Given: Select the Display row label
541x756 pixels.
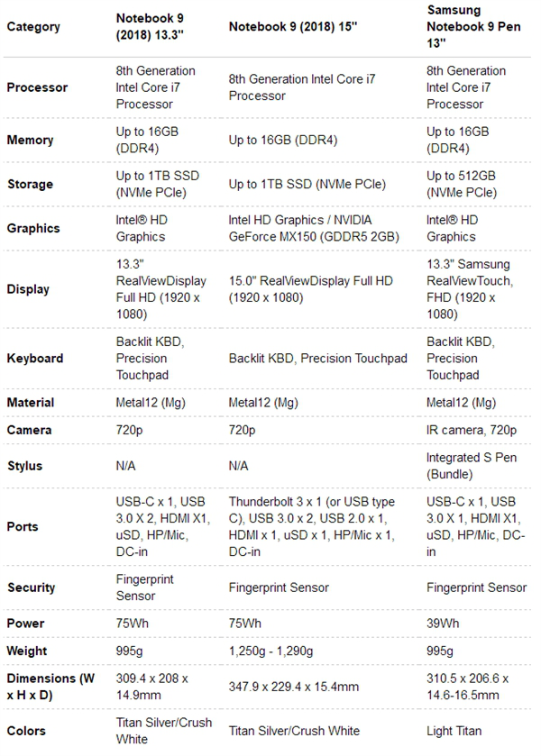Looking at the screenshot, I should click(28, 289).
